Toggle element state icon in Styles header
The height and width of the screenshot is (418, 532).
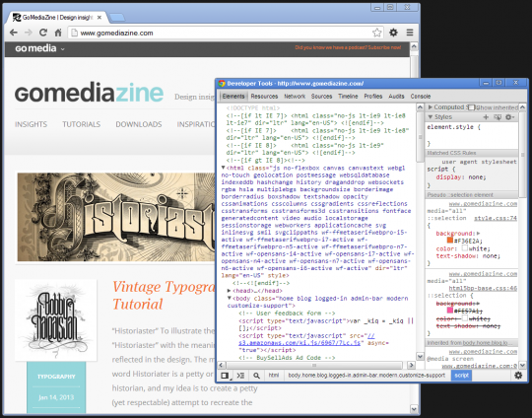click(x=498, y=116)
